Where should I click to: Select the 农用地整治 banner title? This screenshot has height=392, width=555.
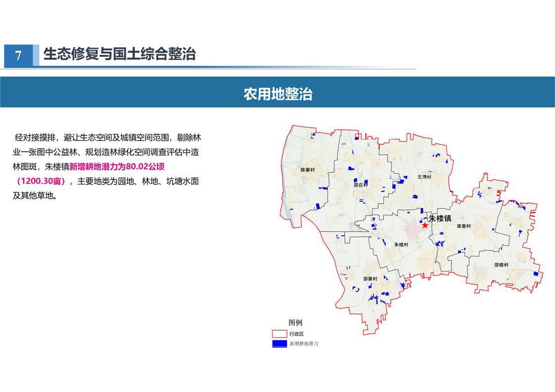277,94
